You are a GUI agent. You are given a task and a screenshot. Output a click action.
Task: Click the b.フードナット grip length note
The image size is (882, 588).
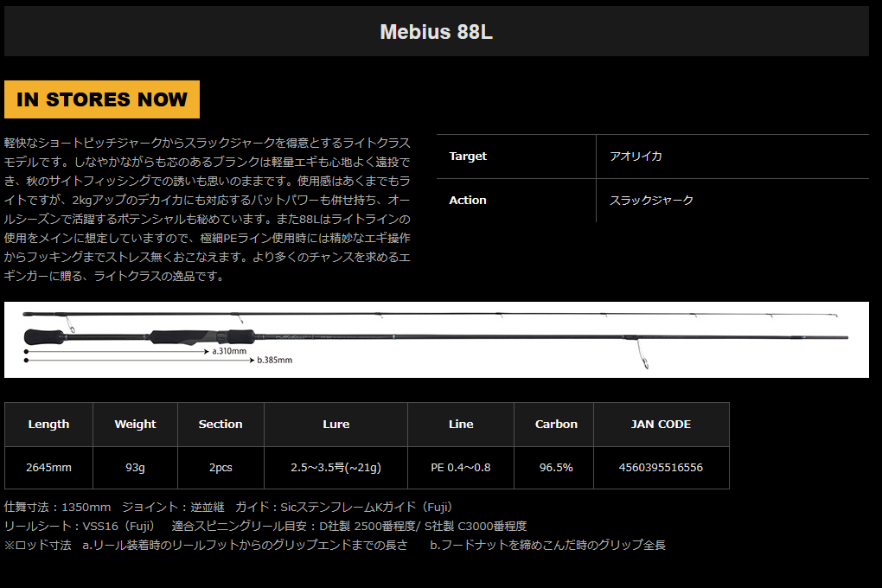point(548,546)
